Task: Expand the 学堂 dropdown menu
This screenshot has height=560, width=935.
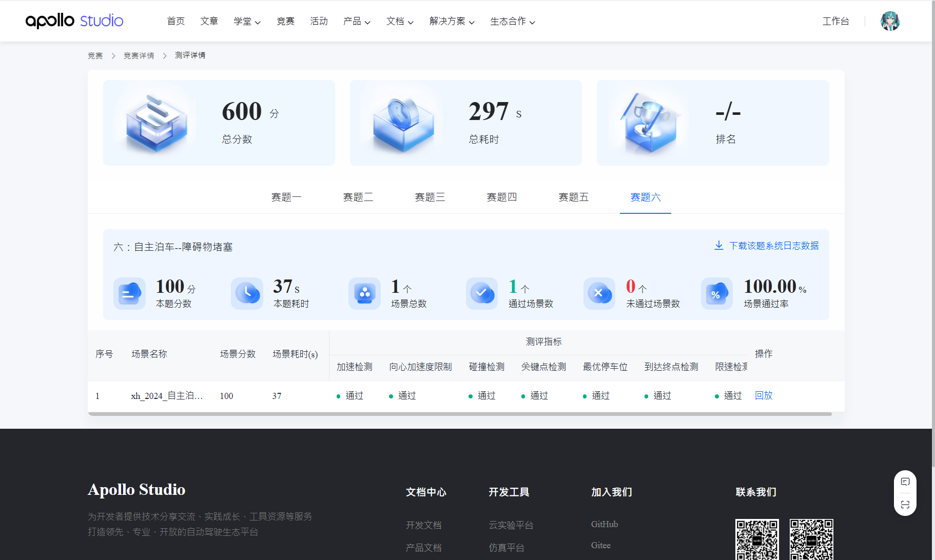Action: coord(247,22)
